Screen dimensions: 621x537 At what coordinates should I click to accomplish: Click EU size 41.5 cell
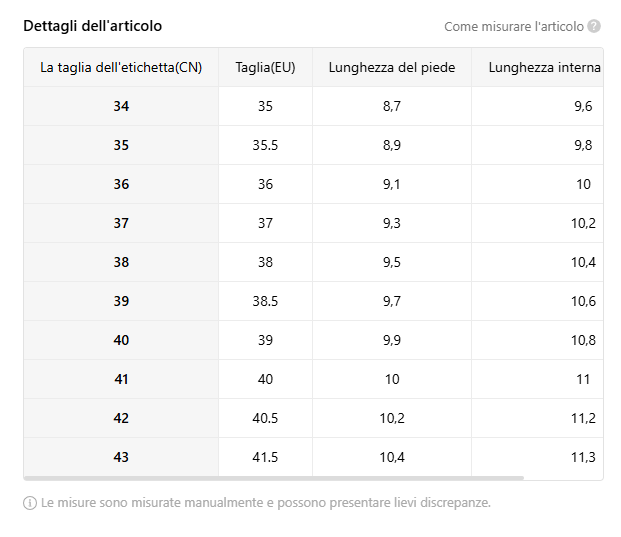coord(265,457)
